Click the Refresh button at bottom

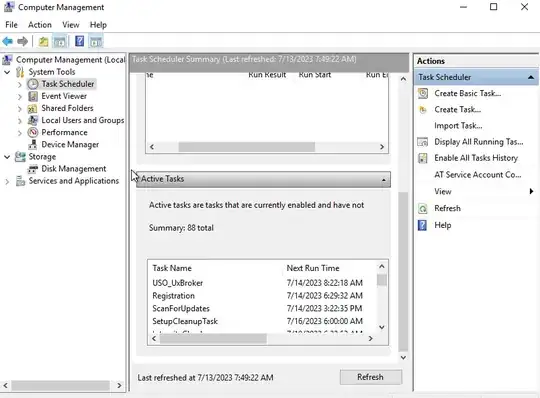point(371,377)
